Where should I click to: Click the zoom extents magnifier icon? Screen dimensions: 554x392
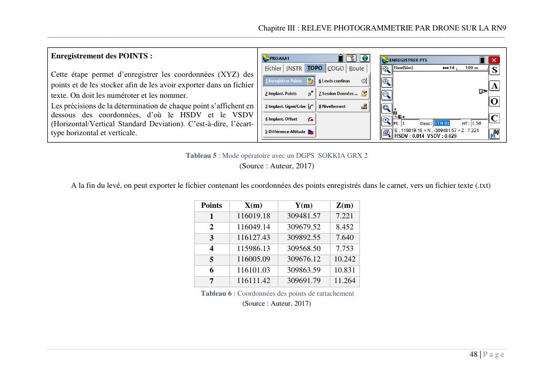click(x=386, y=69)
